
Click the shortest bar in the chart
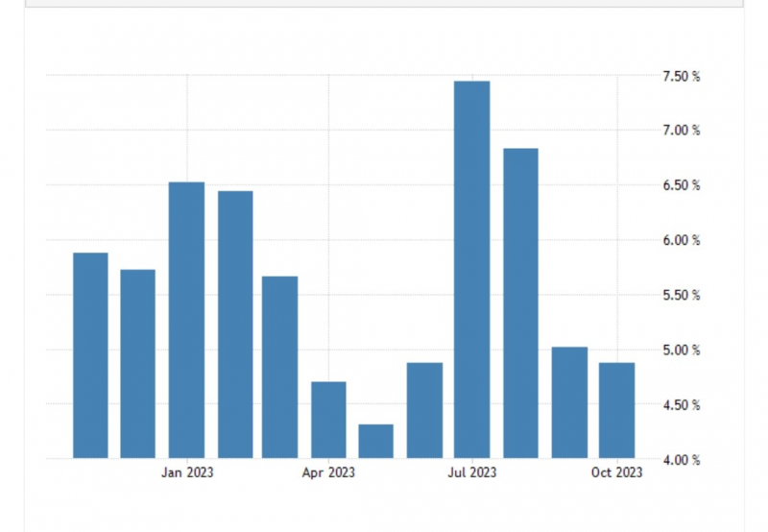click(376, 441)
